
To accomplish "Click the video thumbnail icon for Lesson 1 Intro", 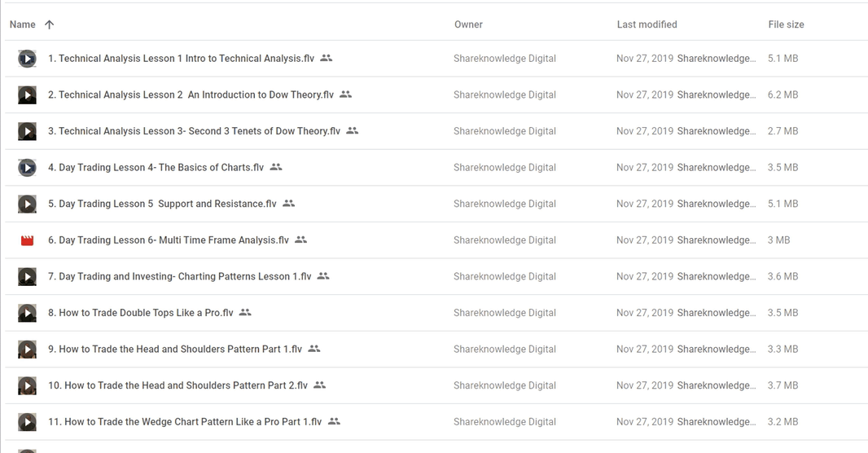I will tap(27, 59).
